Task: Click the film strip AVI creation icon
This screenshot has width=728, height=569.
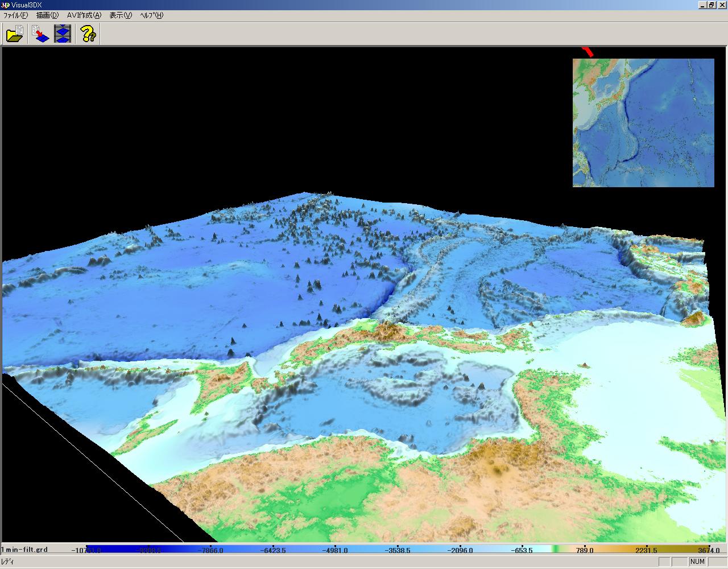Action: tap(63, 34)
